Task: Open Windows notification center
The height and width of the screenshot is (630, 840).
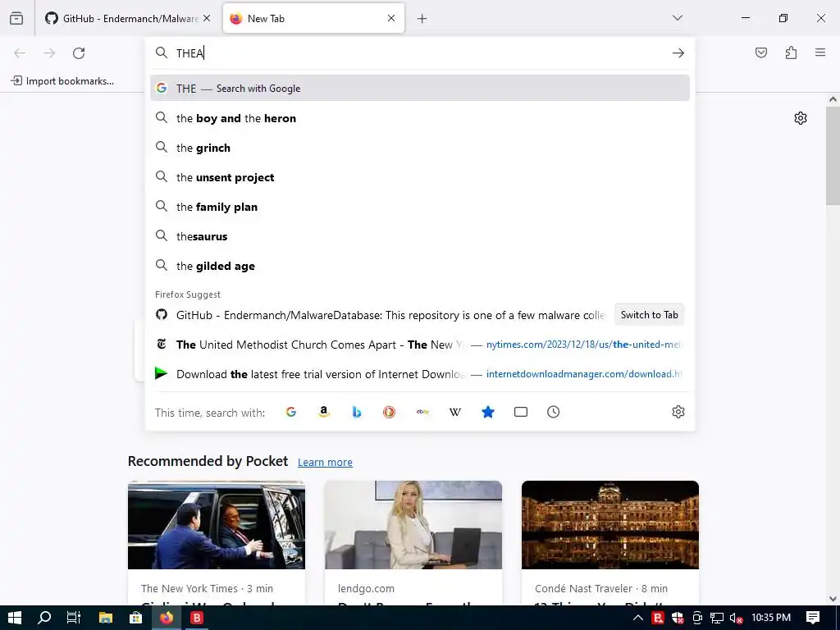Action: pyautogui.click(x=813, y=618)
